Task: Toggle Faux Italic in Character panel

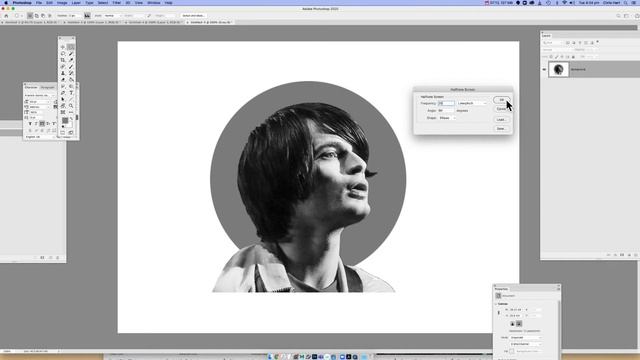Action: point(36,124)
